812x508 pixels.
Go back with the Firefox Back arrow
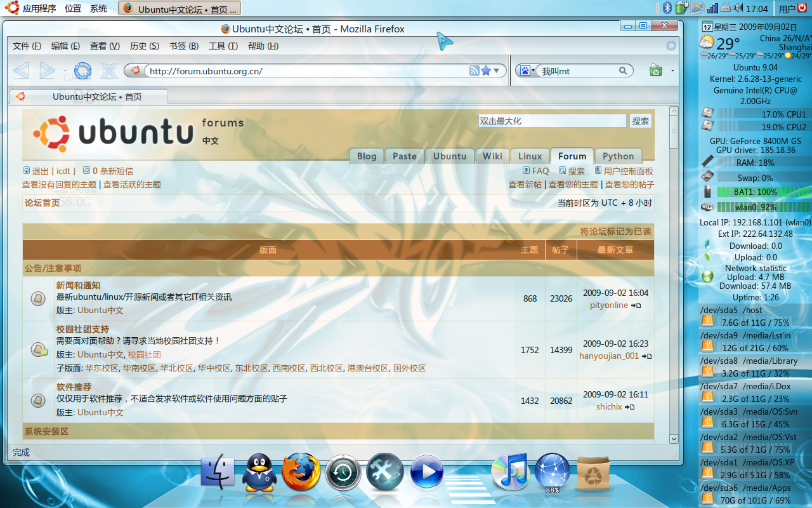tap(21, 70)
